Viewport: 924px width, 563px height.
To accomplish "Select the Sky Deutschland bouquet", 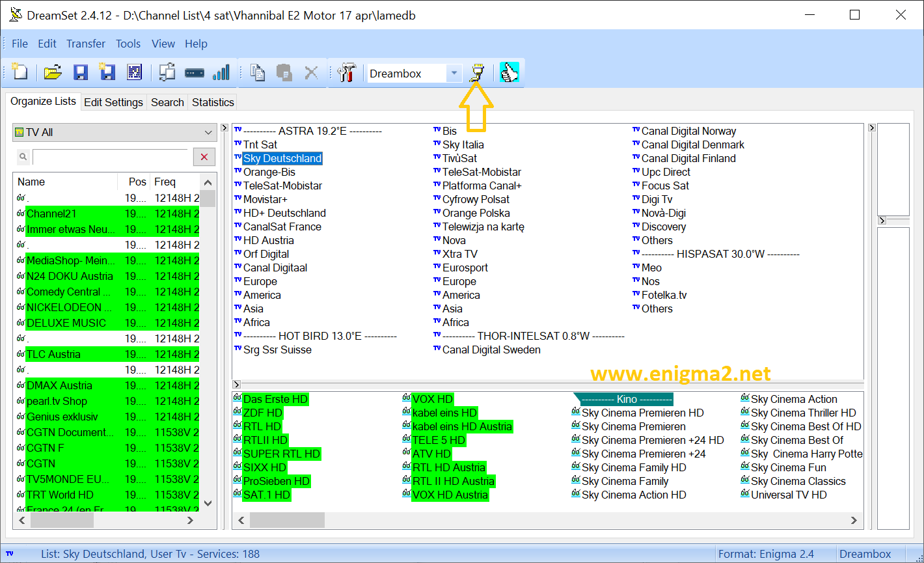I will point(282,158).
